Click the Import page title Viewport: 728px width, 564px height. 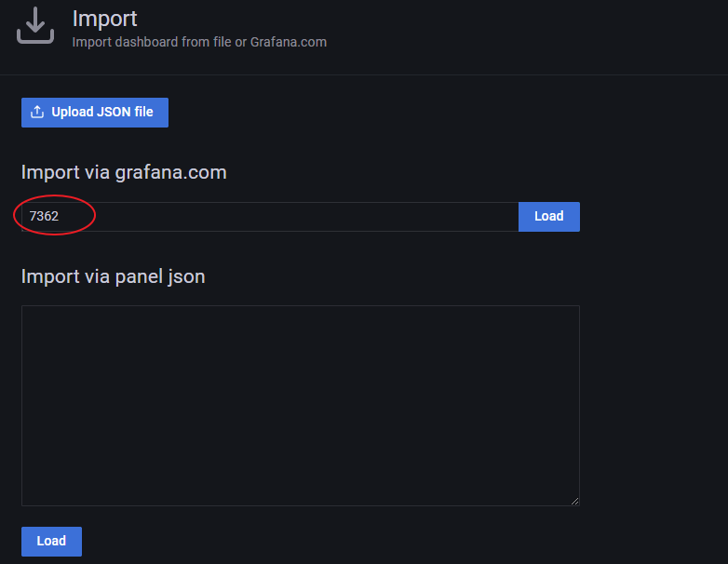click(x=104, y=19)
